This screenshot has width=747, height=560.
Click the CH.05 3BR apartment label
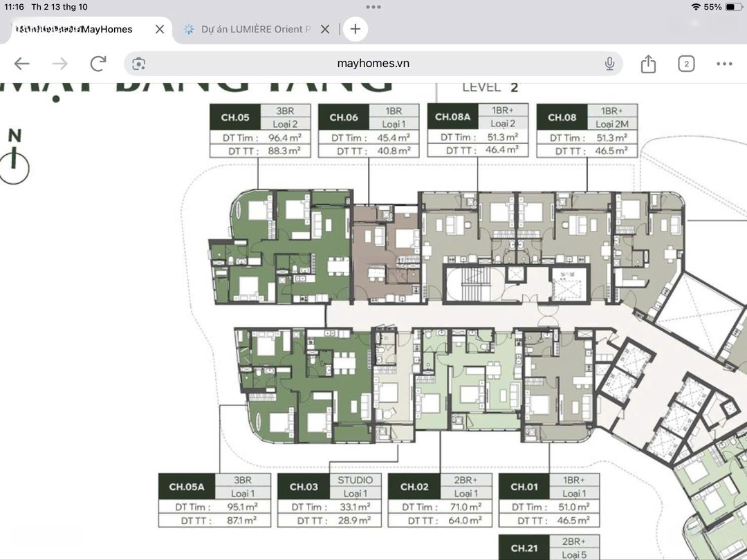coord(259,131)
